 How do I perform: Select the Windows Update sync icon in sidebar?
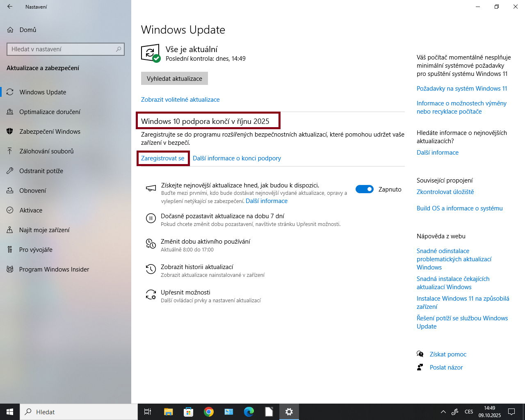point(10,92)
